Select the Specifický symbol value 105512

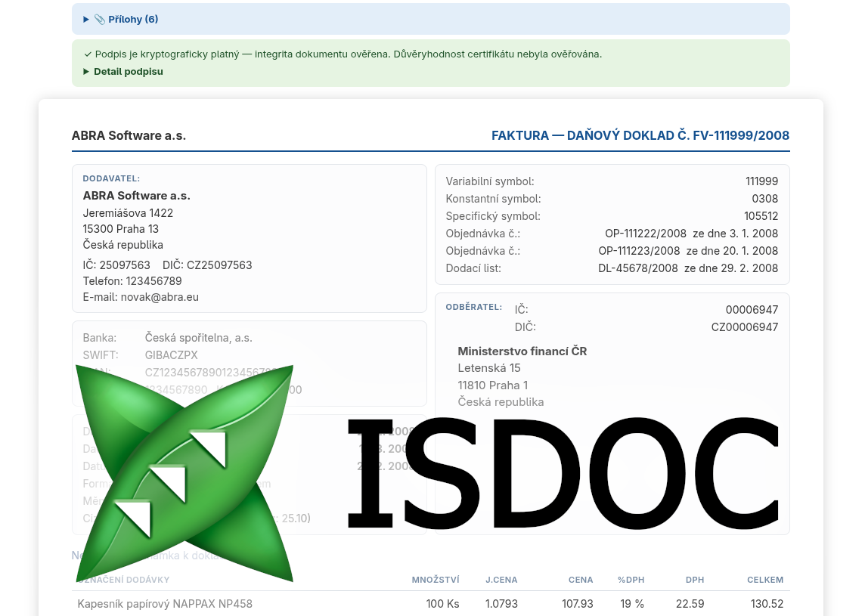pyautogui.click(x=761, y=216)
